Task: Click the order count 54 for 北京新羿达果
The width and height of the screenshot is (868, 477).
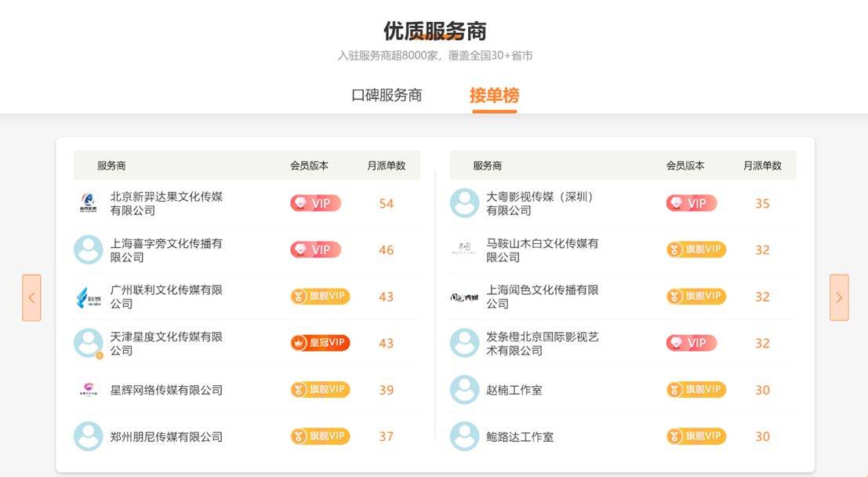Action: [x=386, y=203]
